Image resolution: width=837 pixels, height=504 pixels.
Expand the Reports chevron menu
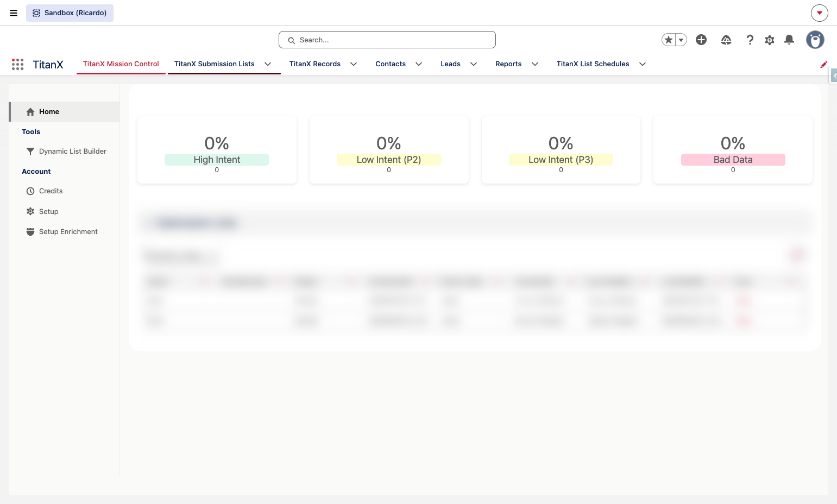coord(535,64)
